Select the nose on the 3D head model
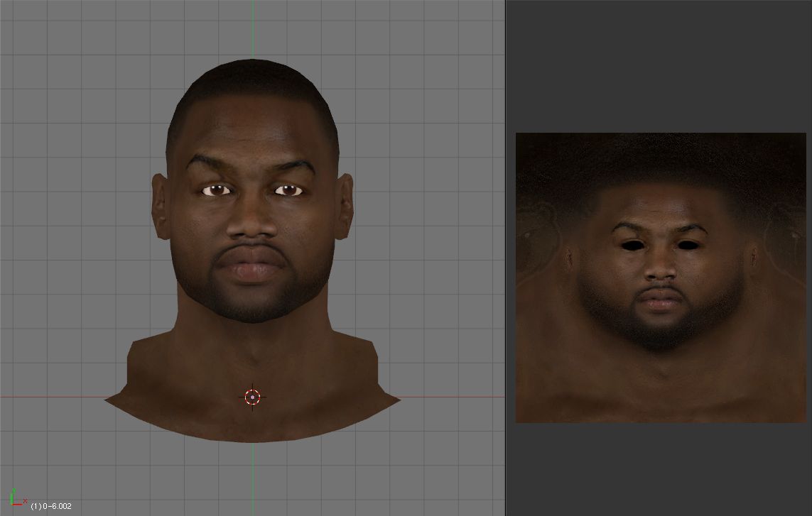The width and height of the screenshot is (812, 516). click(x=253, y=224)
